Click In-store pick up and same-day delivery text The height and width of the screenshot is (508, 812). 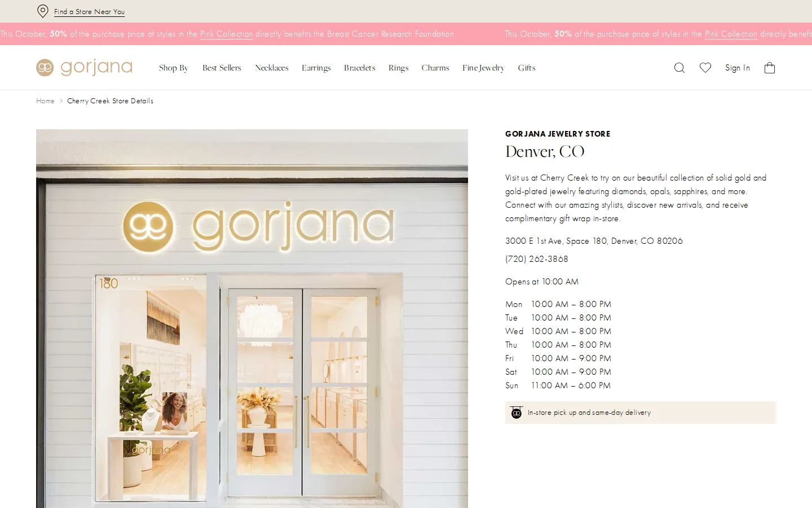pos(589,413)
